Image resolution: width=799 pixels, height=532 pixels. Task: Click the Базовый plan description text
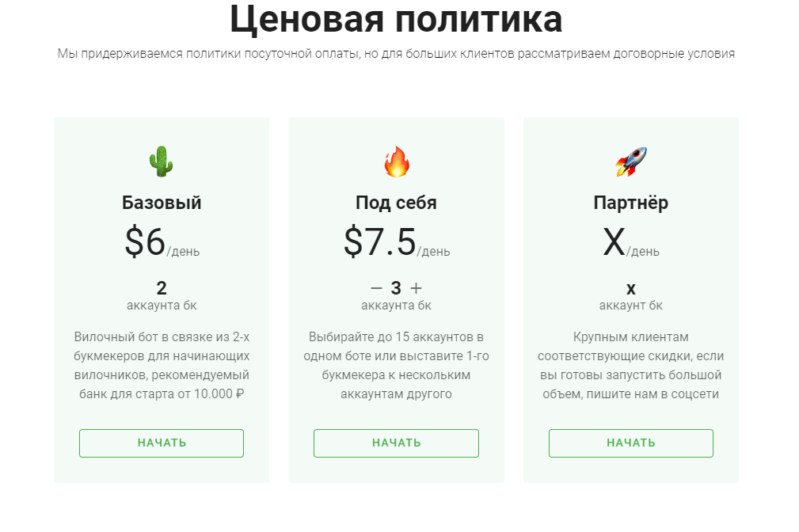(162, 364)
